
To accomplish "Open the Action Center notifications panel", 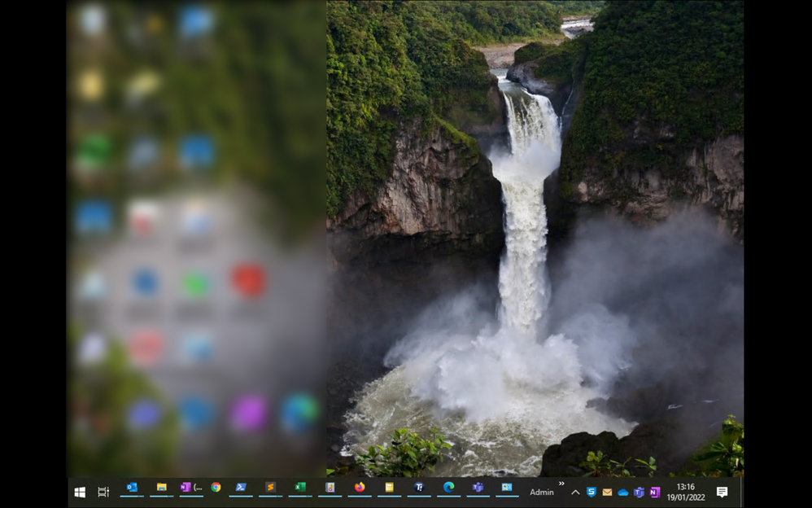I will click(x=722, y=492).
